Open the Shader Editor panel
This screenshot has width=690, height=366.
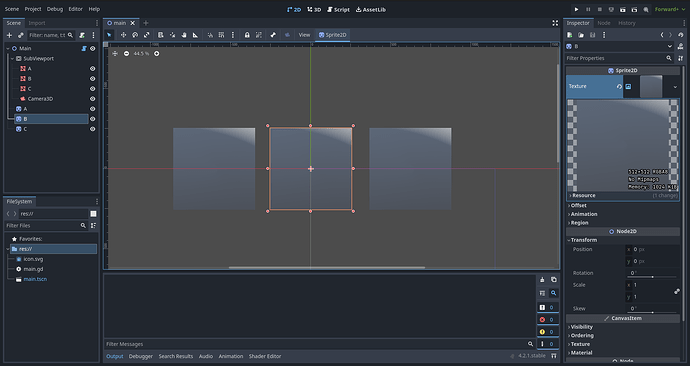click(265, 356)
